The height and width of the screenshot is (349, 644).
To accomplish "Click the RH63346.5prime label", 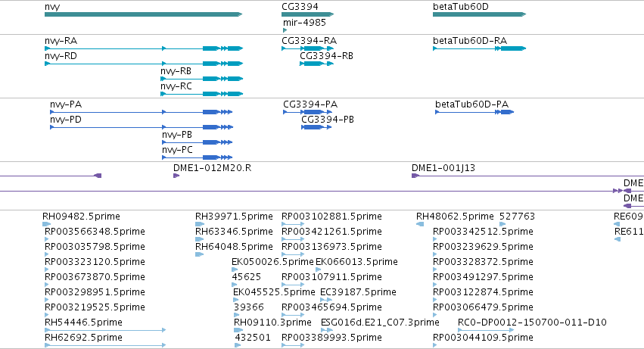I will point(234,232).
